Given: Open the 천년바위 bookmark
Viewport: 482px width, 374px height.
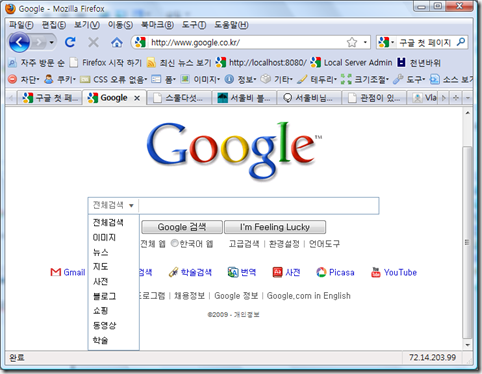Looking at the screenshot, I should pyautogui.click(x=419, y=62).
